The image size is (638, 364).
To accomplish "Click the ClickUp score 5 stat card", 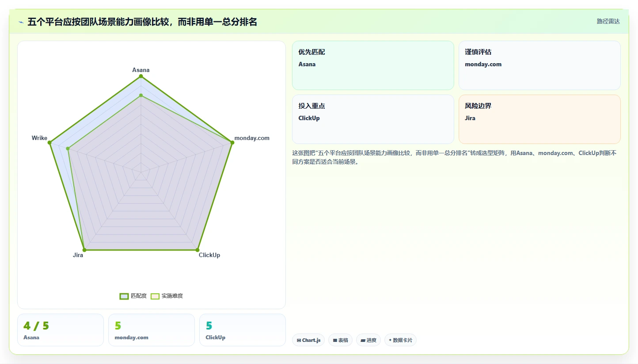I will coord(243,330).
